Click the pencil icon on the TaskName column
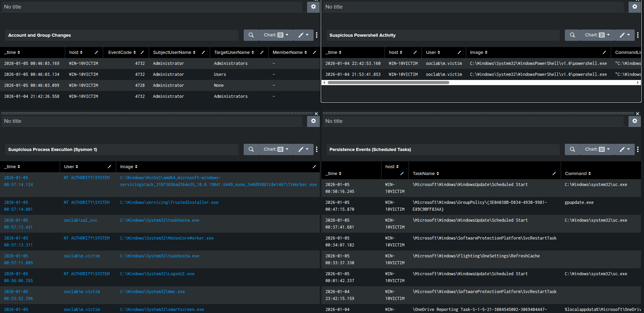This screenshot has height=313, width=644. (554, 174)
